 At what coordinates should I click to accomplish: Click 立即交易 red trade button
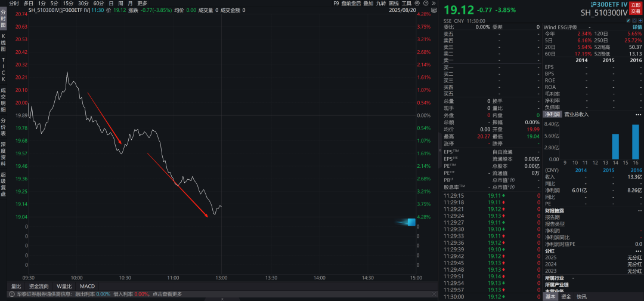click(x=636, y=9)
